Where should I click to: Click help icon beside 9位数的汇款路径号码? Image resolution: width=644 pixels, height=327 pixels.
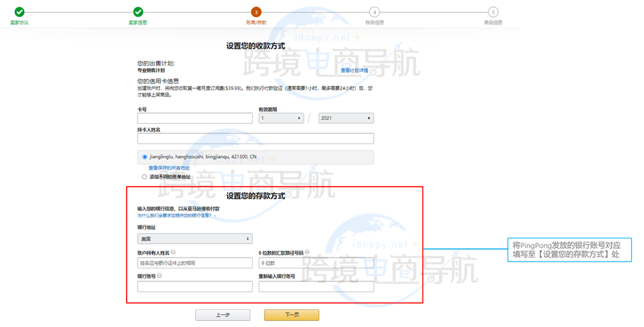click(x=307, y=252)
